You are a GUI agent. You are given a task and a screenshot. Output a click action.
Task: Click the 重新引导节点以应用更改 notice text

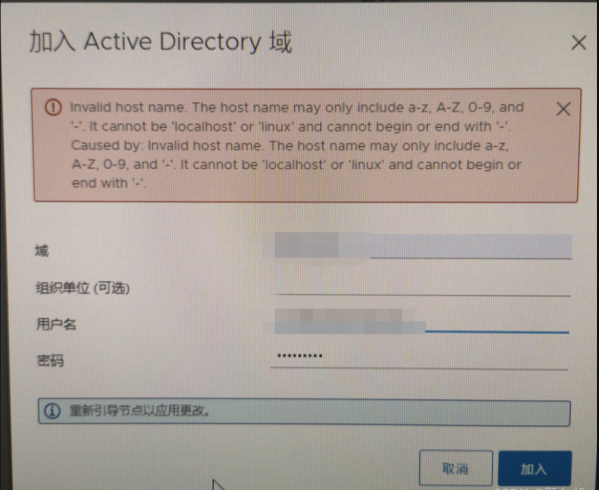click(140, 411)
